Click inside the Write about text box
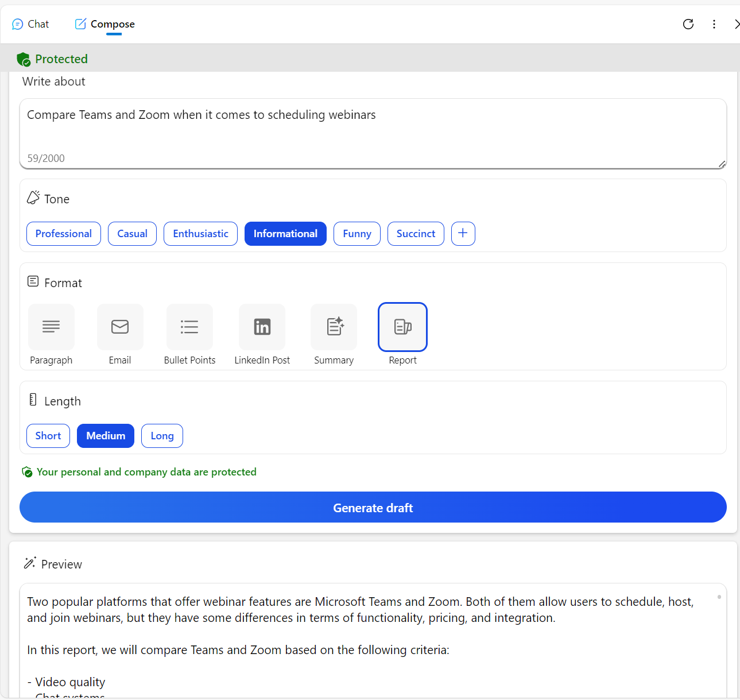The width and height of the screenshot is (740, 700). pos(373,133)
